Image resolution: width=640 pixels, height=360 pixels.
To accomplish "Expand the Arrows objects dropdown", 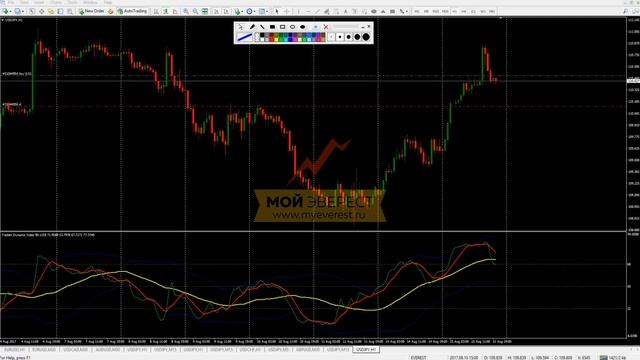I will click(x=407, y=11).
